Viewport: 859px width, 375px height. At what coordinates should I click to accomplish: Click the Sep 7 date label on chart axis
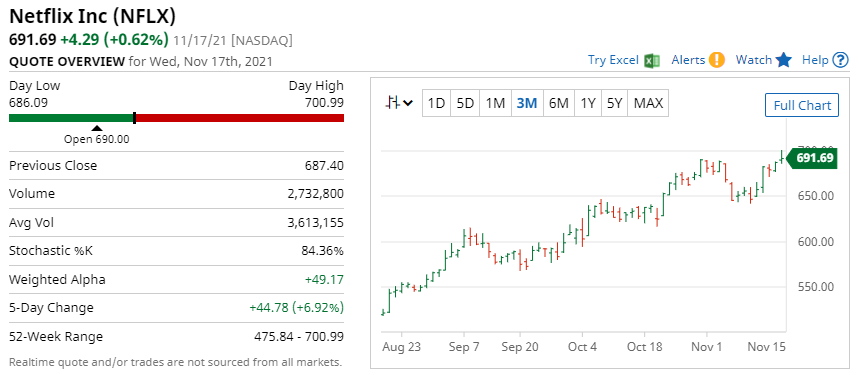(464, 347)
